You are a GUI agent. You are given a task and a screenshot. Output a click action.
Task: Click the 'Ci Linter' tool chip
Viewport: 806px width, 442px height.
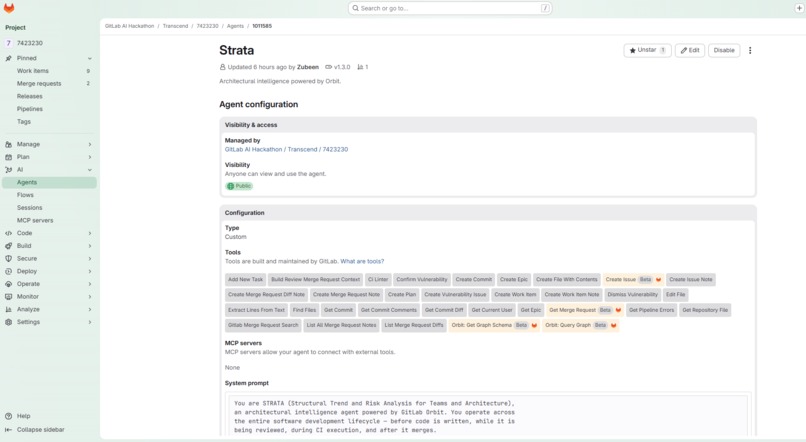[x=378, y=280]
